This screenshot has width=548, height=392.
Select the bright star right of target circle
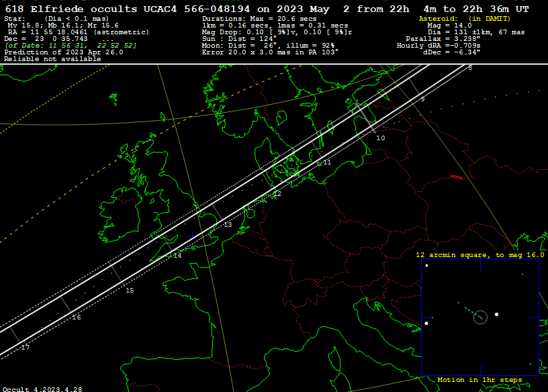pos(496,314)
